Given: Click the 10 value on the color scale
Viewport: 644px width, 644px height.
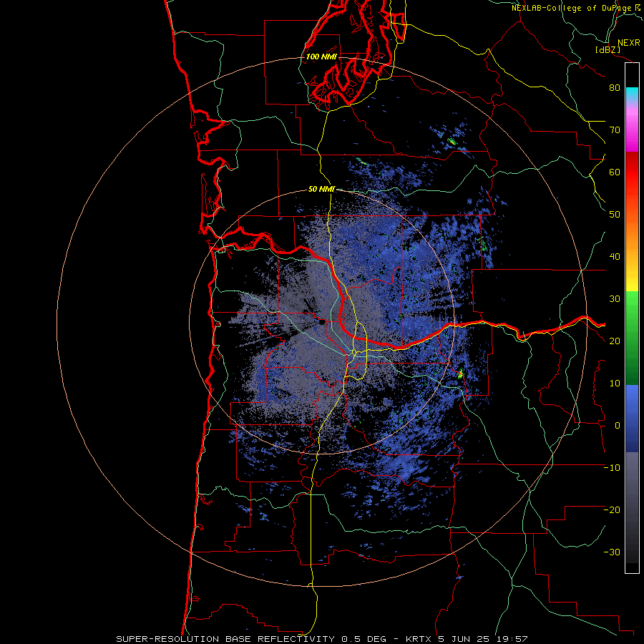Looking at the screenshot, I should coord(615,384).
